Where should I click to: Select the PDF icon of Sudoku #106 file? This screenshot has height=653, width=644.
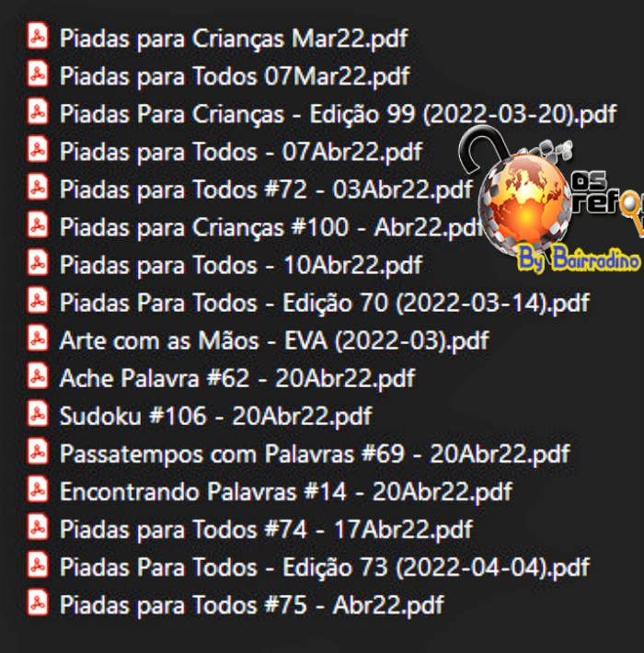[38, 414]
